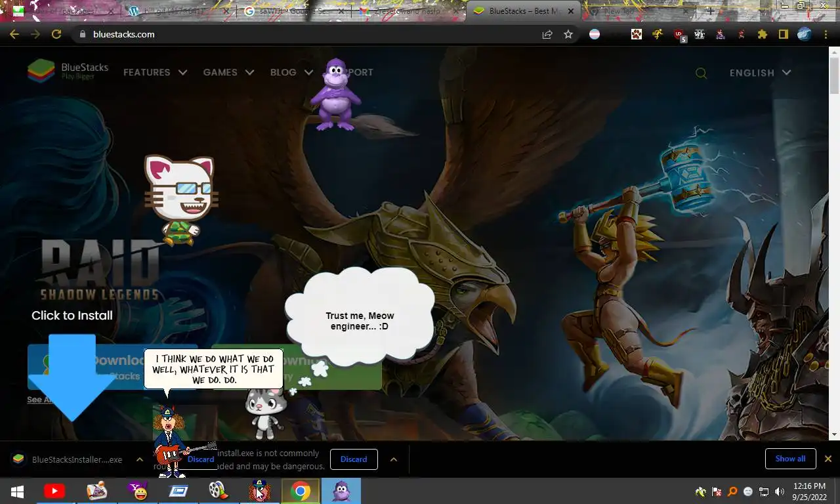The width and height of the screenshot is (840, 504).
Task: Share this page via share icon
Action: coord(547,34)
